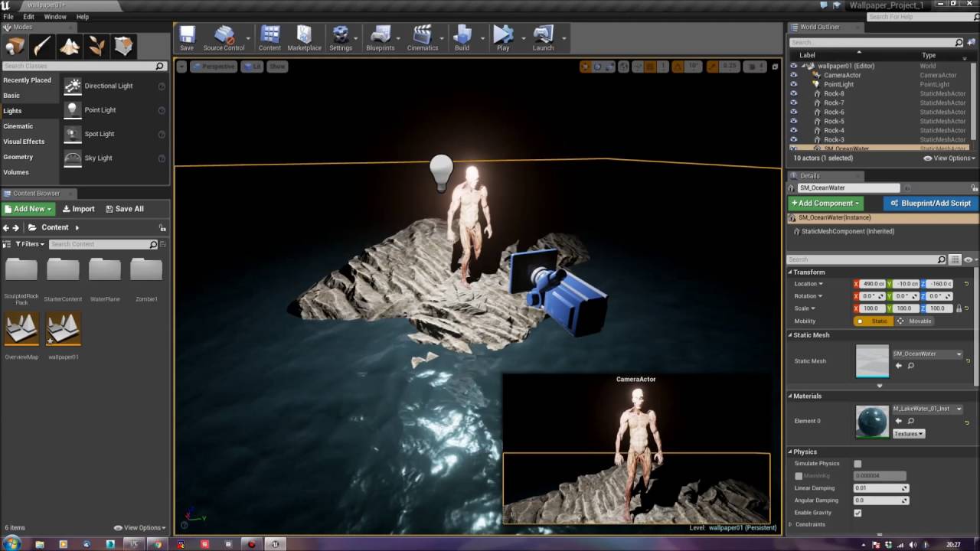This screenshot has width=980, height=551.
Task: Click Save All in Content Browser
Action: [124, 209]
